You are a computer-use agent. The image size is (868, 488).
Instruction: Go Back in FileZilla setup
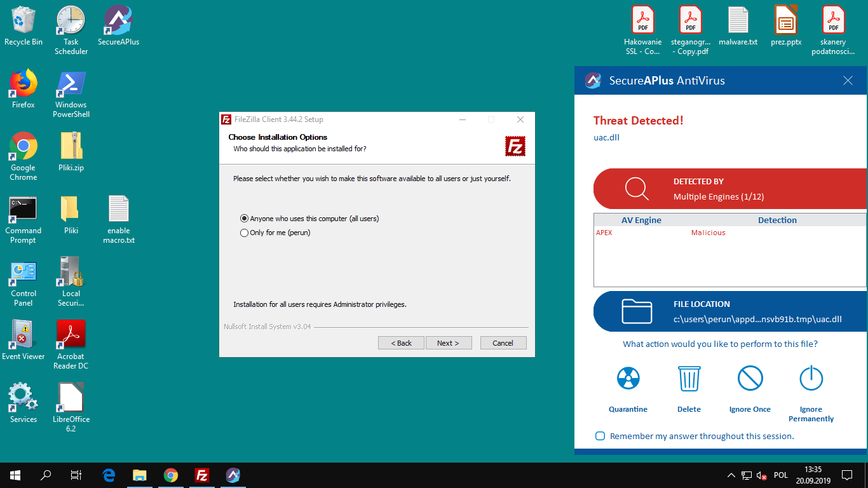pos(401,343)
